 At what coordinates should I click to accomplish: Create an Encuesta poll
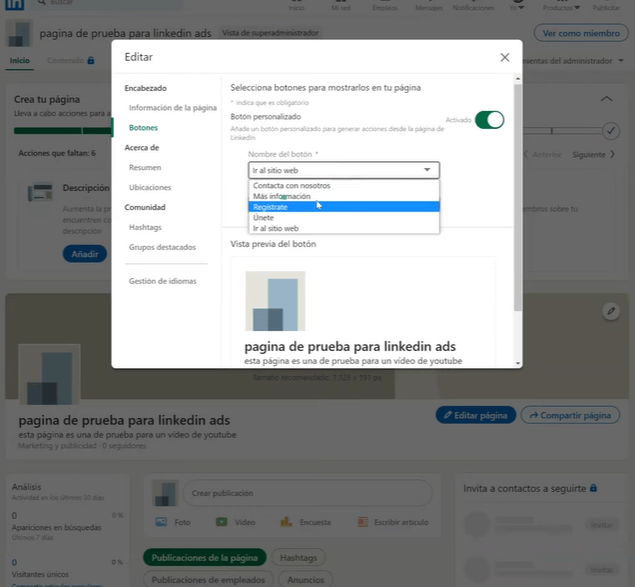point(305,522)
